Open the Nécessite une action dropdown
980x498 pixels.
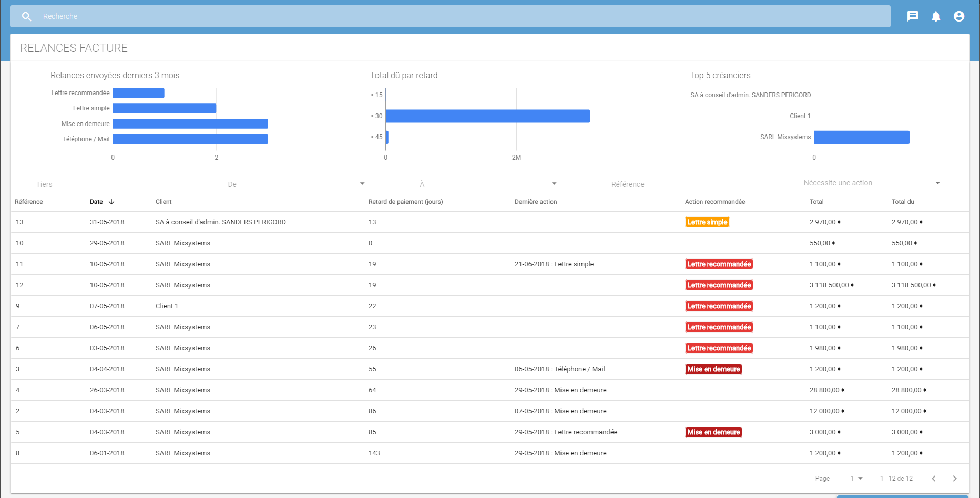tap(873, 183)
